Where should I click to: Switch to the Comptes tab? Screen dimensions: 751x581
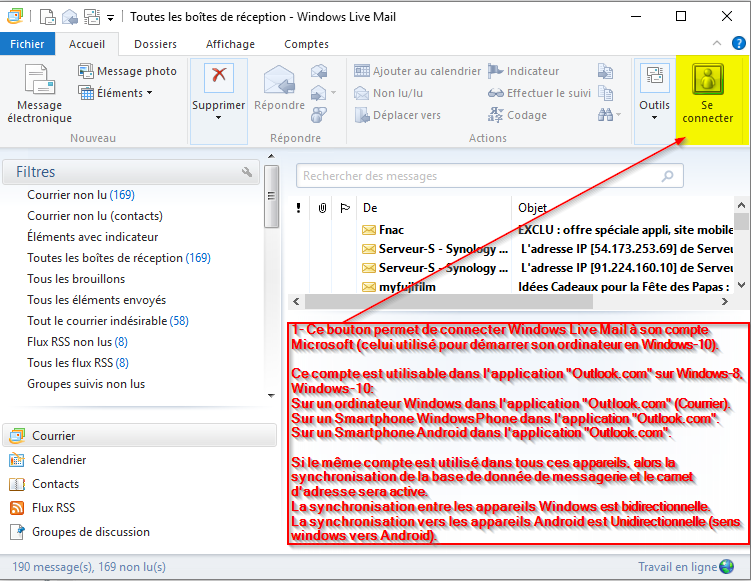click(307, 44)
